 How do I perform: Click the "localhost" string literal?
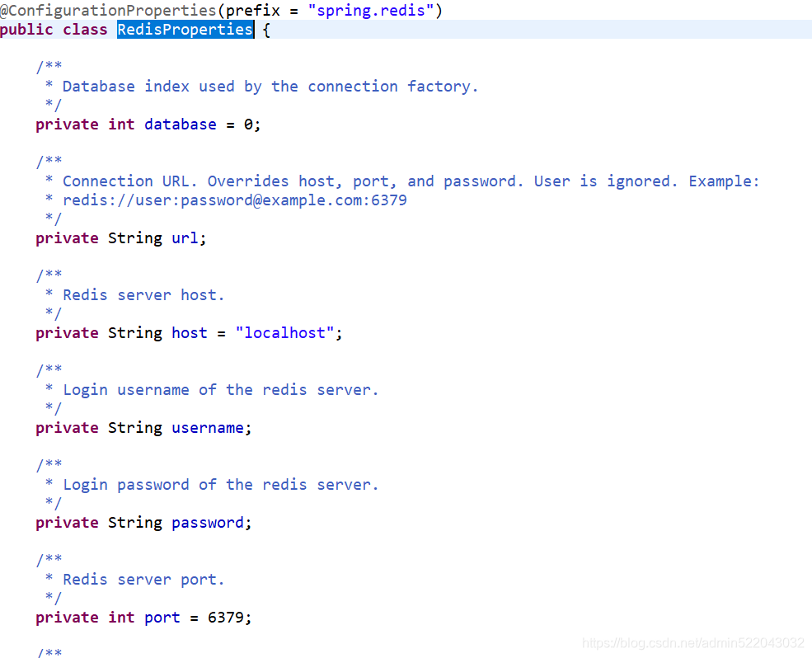(285, 332)
